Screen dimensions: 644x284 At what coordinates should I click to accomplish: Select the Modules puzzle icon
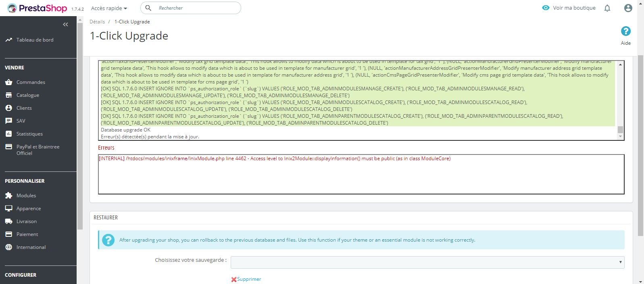tap(9, 196)
